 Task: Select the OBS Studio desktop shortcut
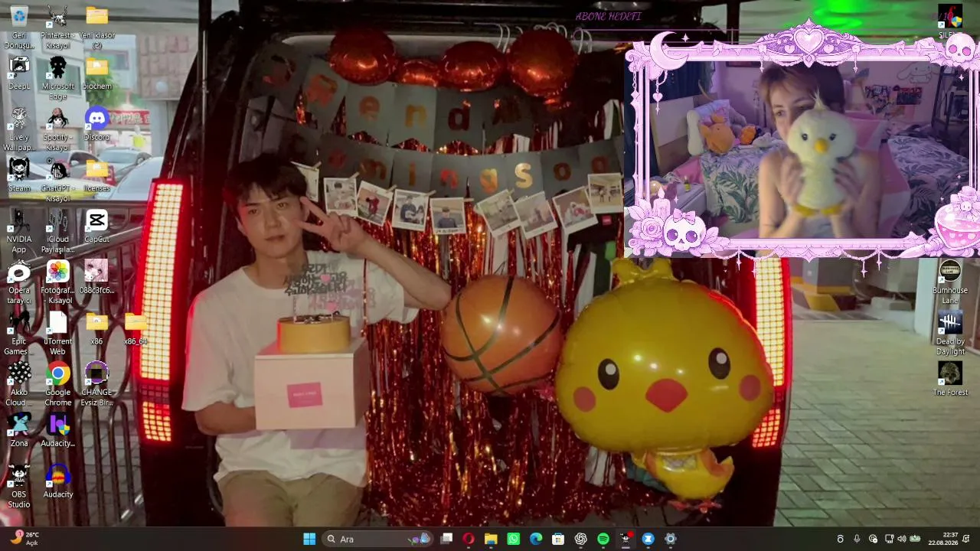(x=19, y=487)
